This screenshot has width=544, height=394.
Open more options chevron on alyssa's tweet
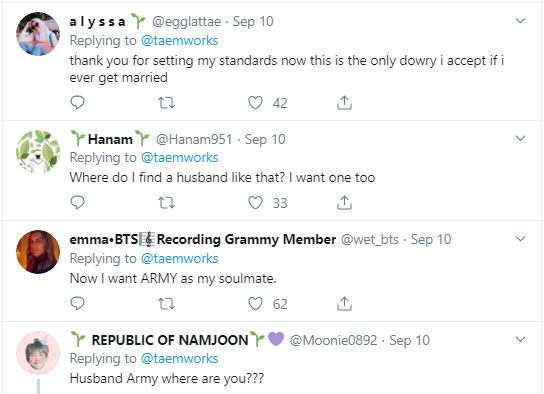coord(520,21)
